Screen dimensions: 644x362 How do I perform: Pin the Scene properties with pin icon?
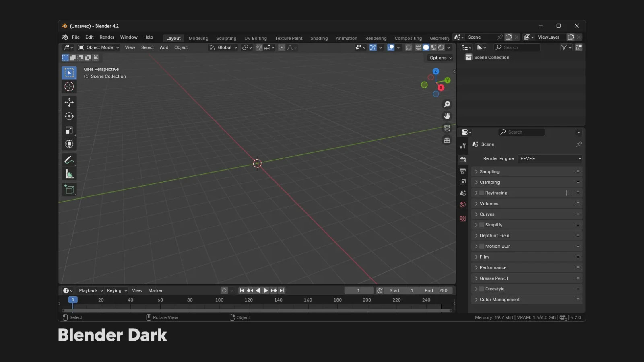(579, 144)
